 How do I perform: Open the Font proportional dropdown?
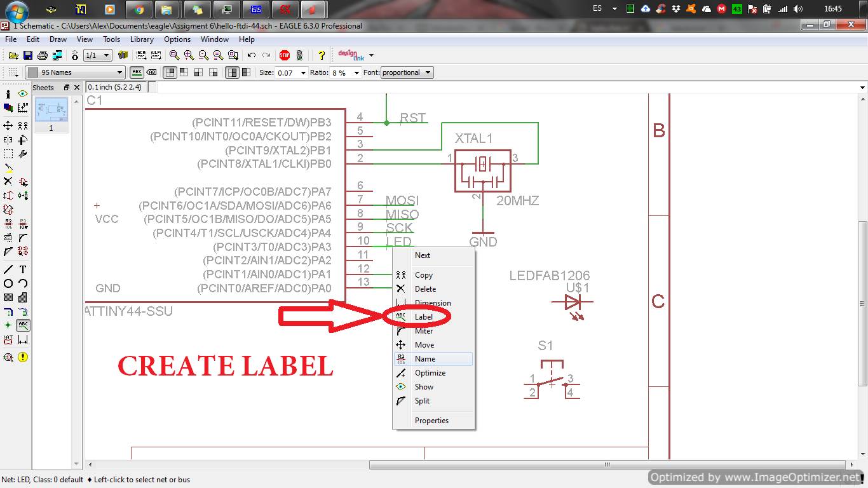click(x=407, y=72)
